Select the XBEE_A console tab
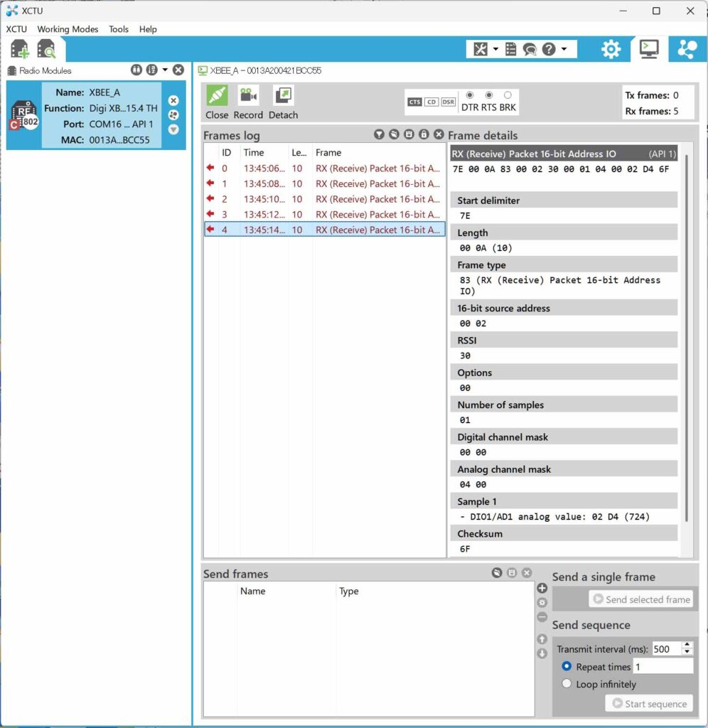This screenshot has height=728, width=708. (260, 70)
